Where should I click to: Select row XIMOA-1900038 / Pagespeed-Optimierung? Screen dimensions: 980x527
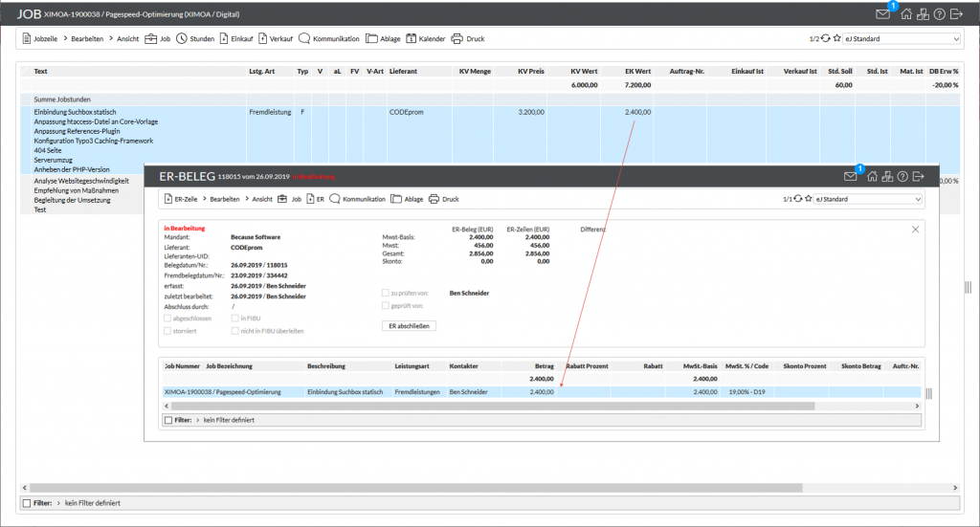pos(541,392)
